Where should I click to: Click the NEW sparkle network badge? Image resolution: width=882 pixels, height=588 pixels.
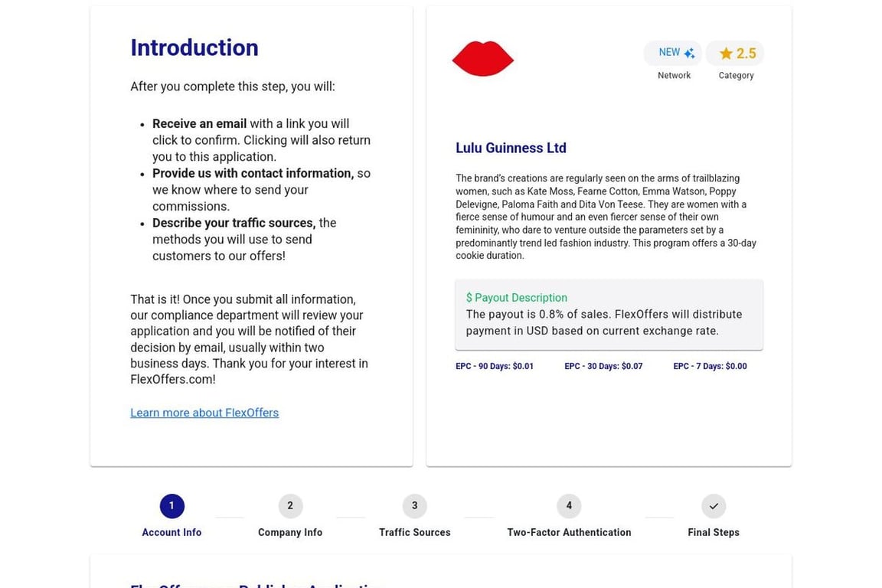point(673,53)
